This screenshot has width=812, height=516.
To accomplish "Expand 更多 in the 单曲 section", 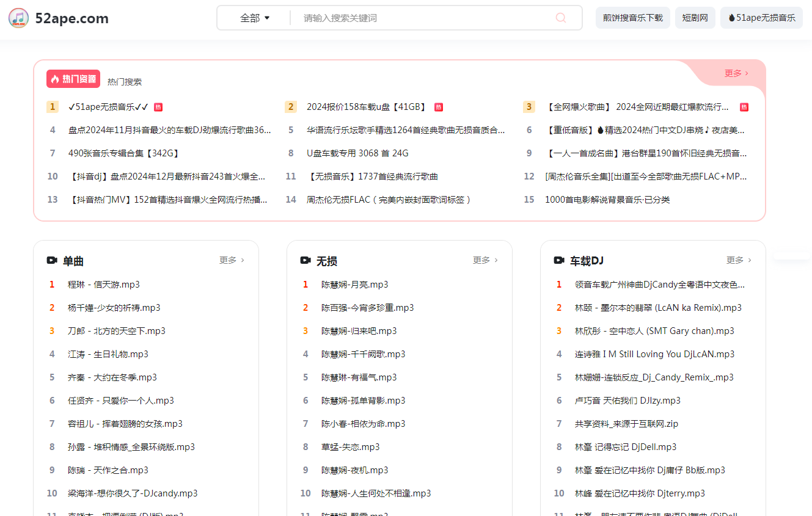I will [x=232, y=260].
